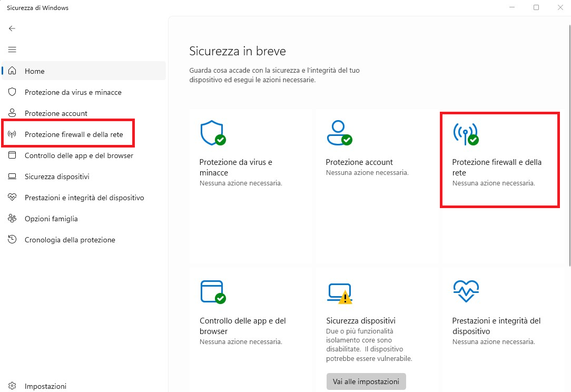Click the Protezione account person icon in sidebar

[x=12, y=113]
